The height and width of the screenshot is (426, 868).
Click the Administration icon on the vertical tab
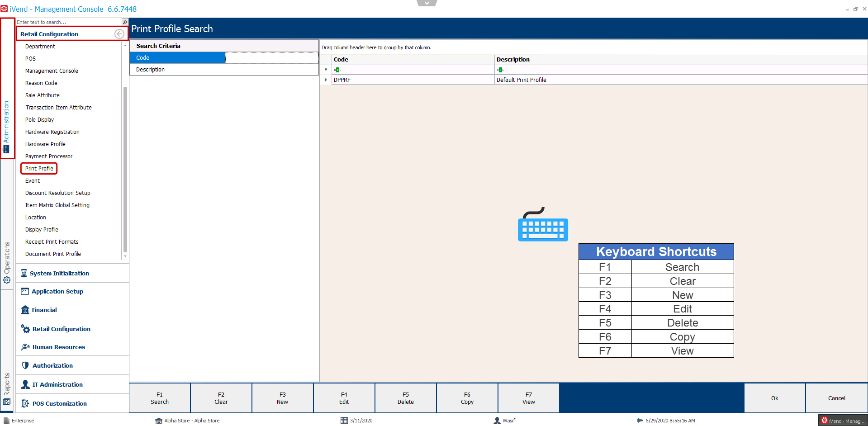pos(6,149)
